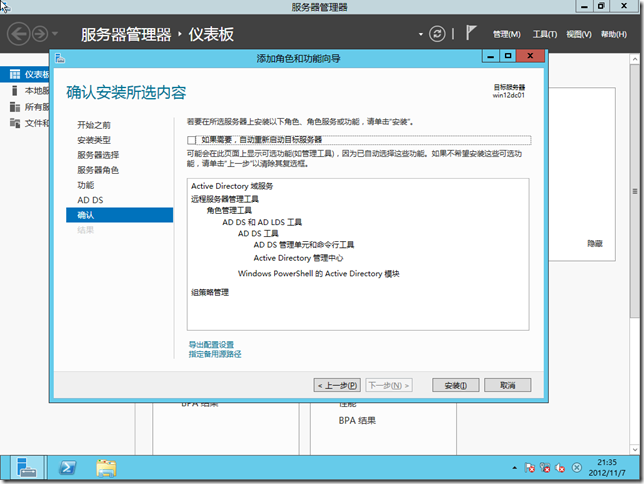
Task: Click the back navigation arrow in Server Manager
Action: pyautogui.click(x=18, y=34)
